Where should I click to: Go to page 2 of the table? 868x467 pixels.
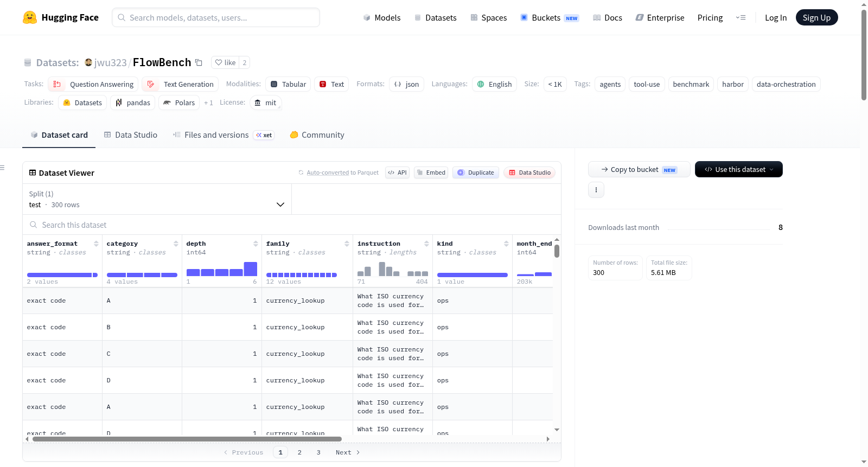pyautogui.click(x=299, y=452)
